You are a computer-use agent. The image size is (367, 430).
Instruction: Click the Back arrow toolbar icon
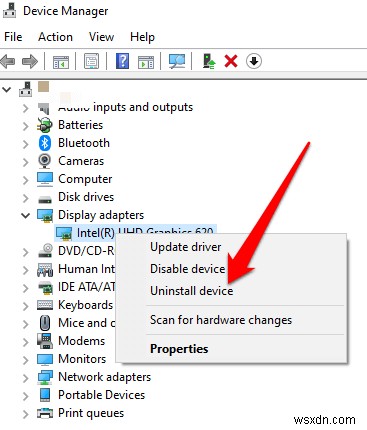(8, 61)
